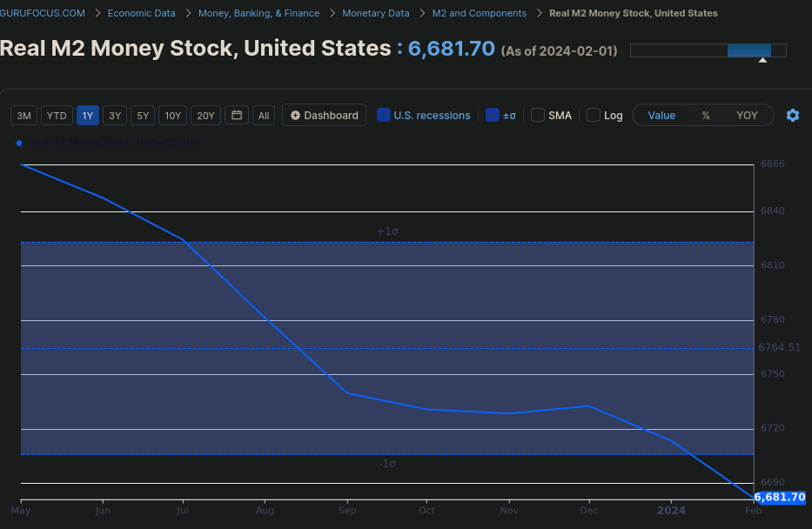The width and height of the screenshot is (812, 529).
Task: Click the valuation range slider marker
Action: pyautogui.click(x=762, y=59)
